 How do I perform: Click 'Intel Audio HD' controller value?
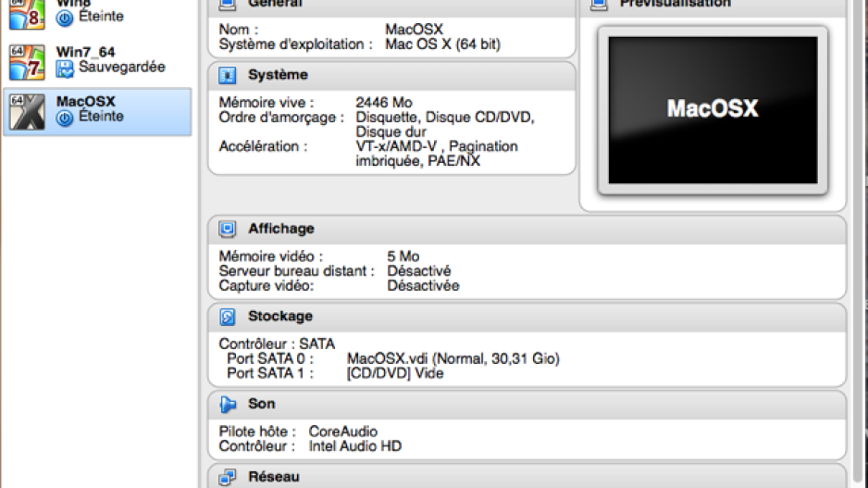tap(355, 446)
